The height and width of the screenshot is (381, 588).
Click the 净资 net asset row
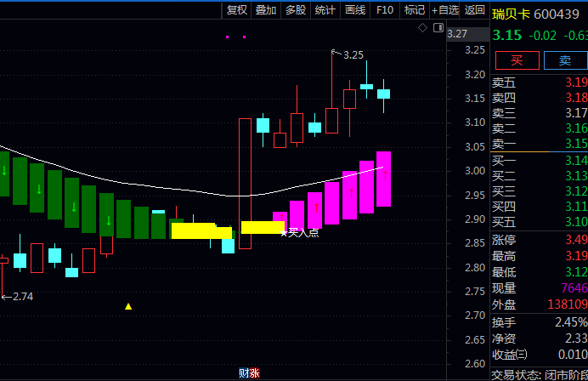pos(540,338)
